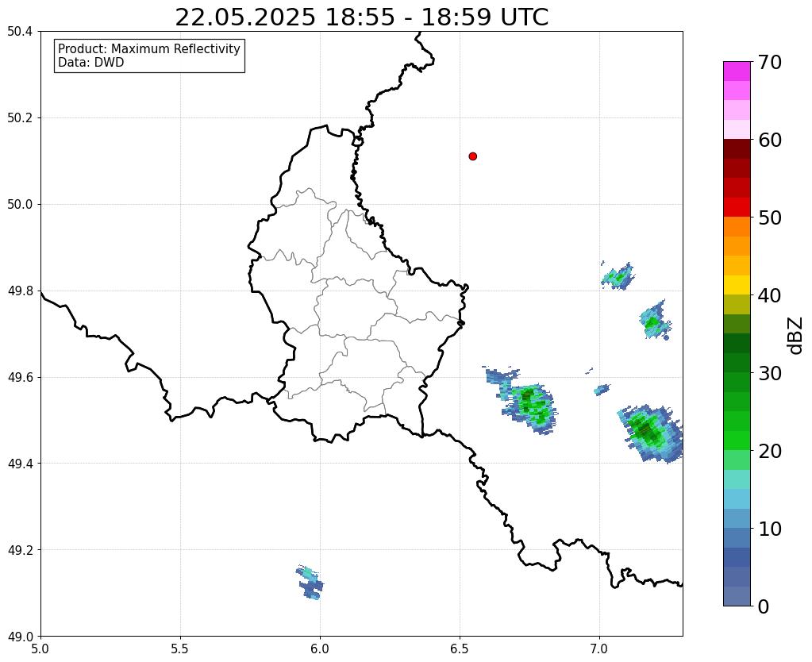Viewport: 812px width, 662px height.
Task: Click the dBZ colorbar axis label
Action: coord(796,336)
